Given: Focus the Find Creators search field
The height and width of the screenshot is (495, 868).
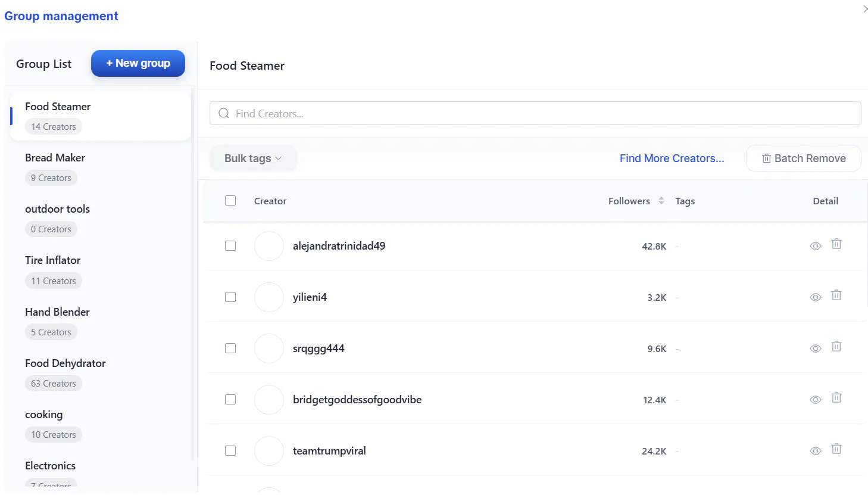Looking at the screenshot, I should [535, 113].
